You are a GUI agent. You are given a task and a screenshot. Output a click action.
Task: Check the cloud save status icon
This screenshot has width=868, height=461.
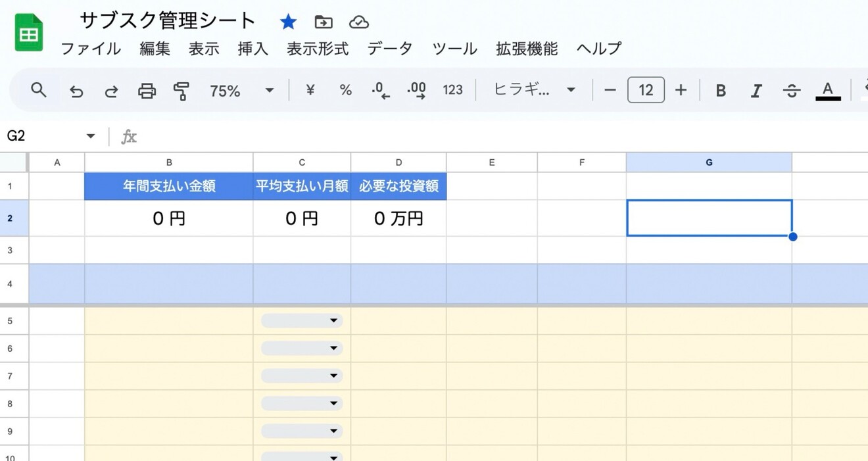pos(358,22)
